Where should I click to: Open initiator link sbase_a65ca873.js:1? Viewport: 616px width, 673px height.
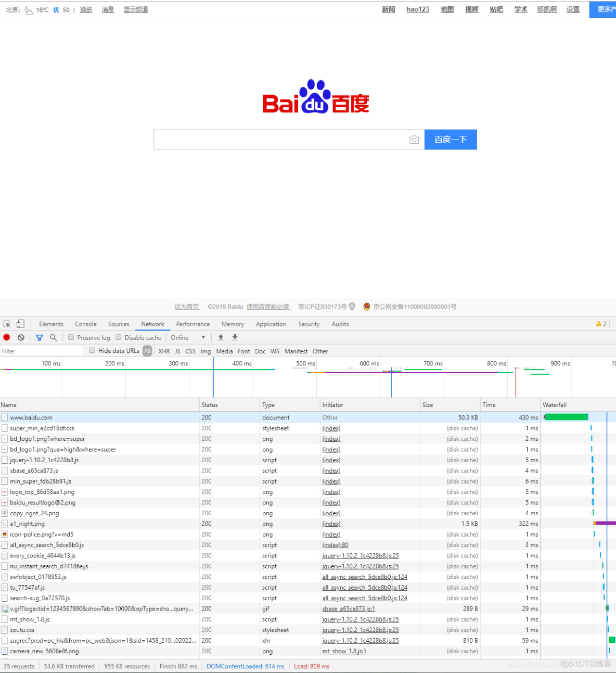(x=349, y=609)
